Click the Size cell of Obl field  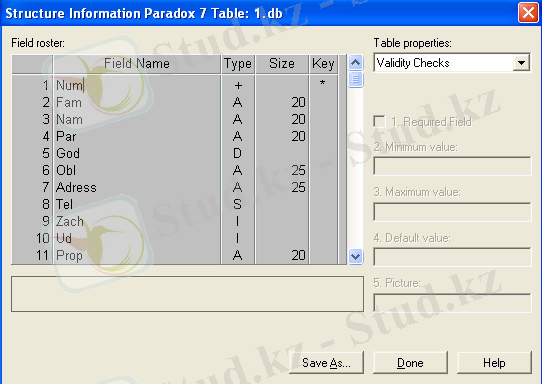click(282, 170)
